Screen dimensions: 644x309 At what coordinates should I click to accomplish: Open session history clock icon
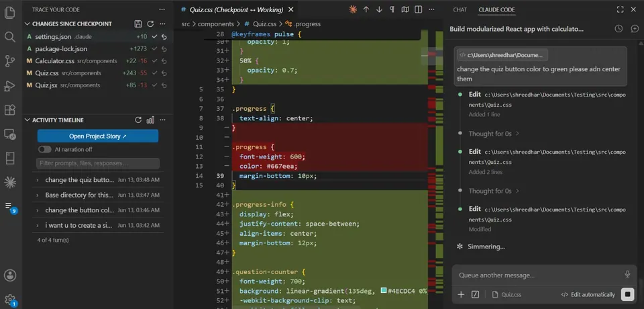point(619,29)
